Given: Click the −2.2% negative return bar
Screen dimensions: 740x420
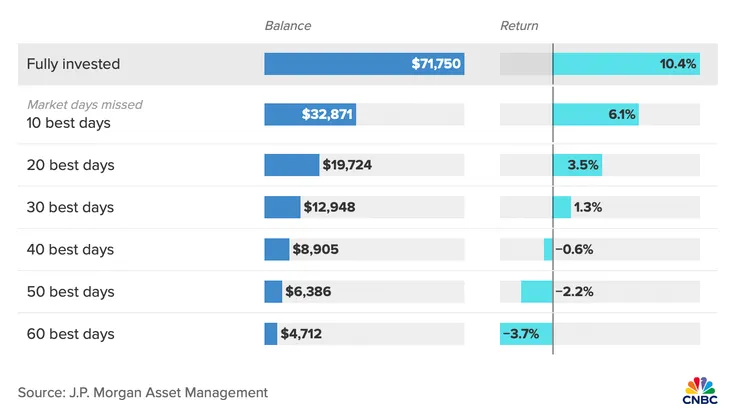Looking at the screenshot, I should pos(537,292).
